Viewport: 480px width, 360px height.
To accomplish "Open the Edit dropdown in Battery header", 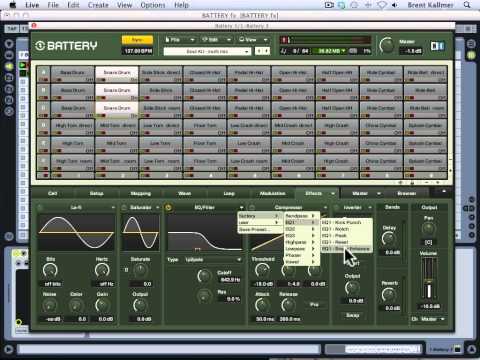I will (216, 40).
